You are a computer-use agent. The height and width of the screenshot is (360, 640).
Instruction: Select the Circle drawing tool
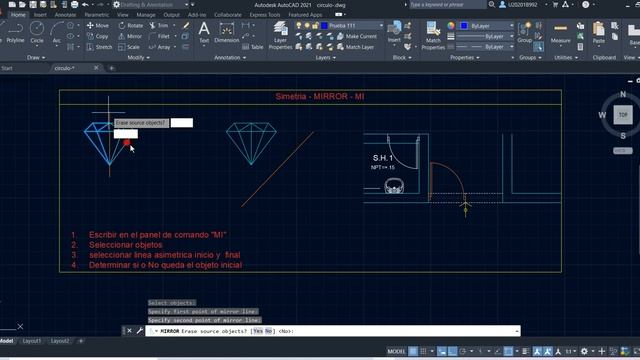click(37, 33)
